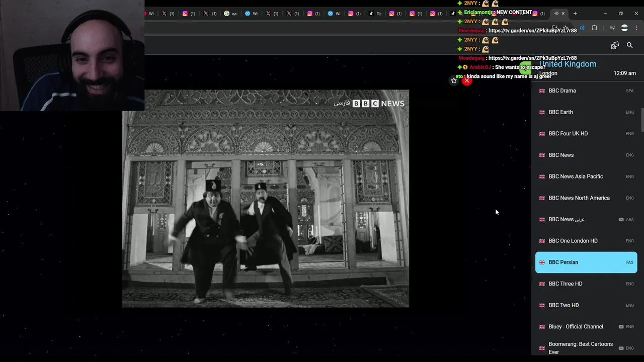Select the highlighted BBC Persian channel

click(586, 262)
